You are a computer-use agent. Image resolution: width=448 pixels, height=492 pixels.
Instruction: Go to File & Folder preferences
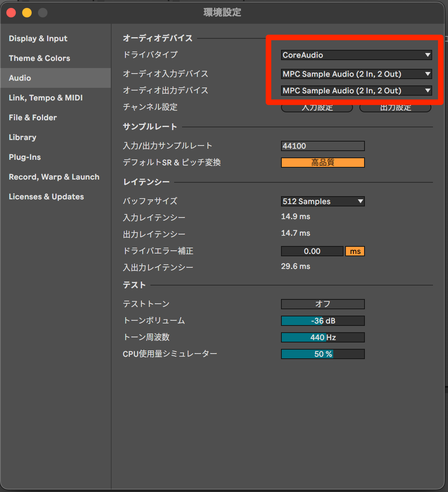tap(33, 117)
